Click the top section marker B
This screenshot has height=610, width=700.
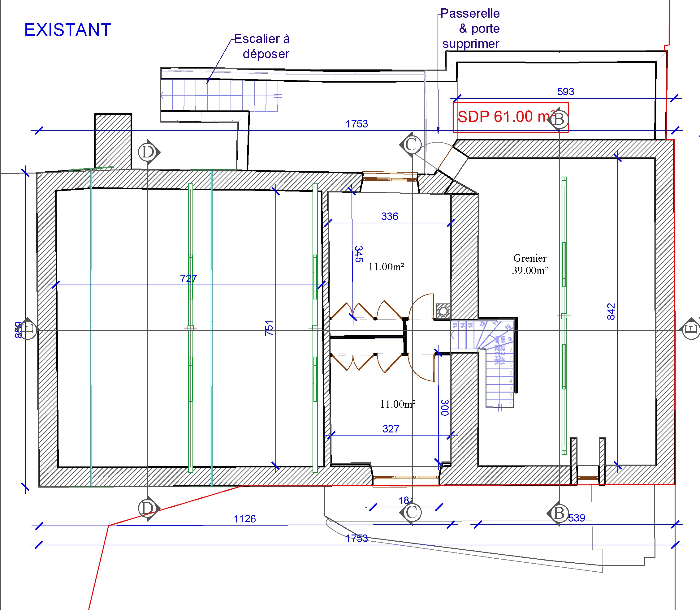point(560,119)
